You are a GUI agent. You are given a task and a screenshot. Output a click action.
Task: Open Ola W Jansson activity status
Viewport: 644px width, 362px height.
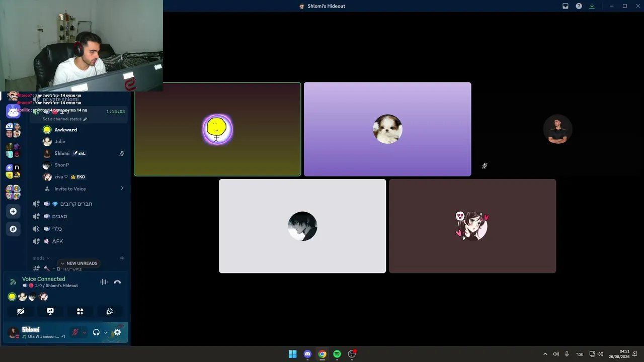pos(43,336)
